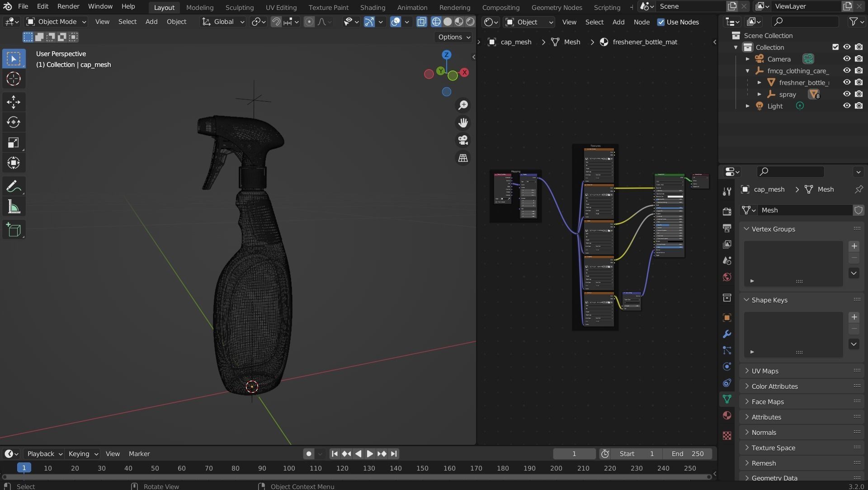The image size is (868, 490).
Task: Click End frame 250 field
Action: [687, 453]
